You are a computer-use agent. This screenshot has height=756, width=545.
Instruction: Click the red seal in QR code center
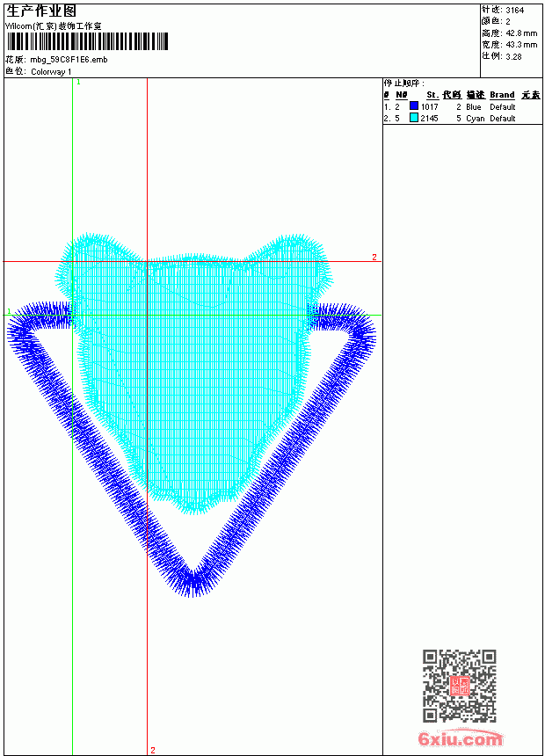point(460,686)
